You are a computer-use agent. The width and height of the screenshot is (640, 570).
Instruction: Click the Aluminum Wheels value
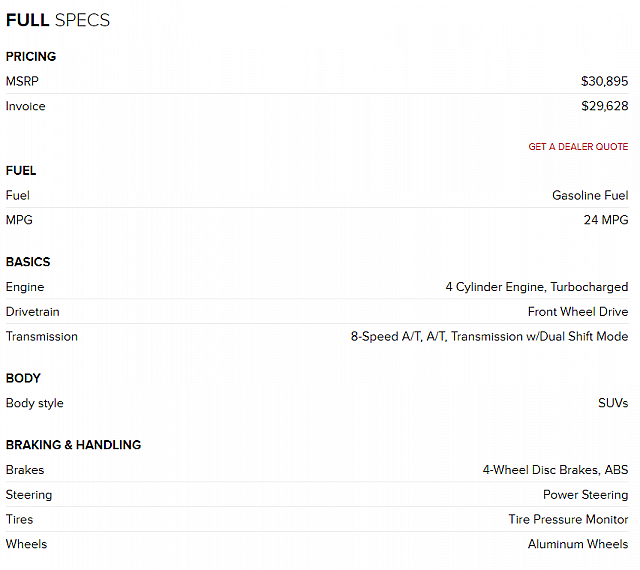coord(578,544)
